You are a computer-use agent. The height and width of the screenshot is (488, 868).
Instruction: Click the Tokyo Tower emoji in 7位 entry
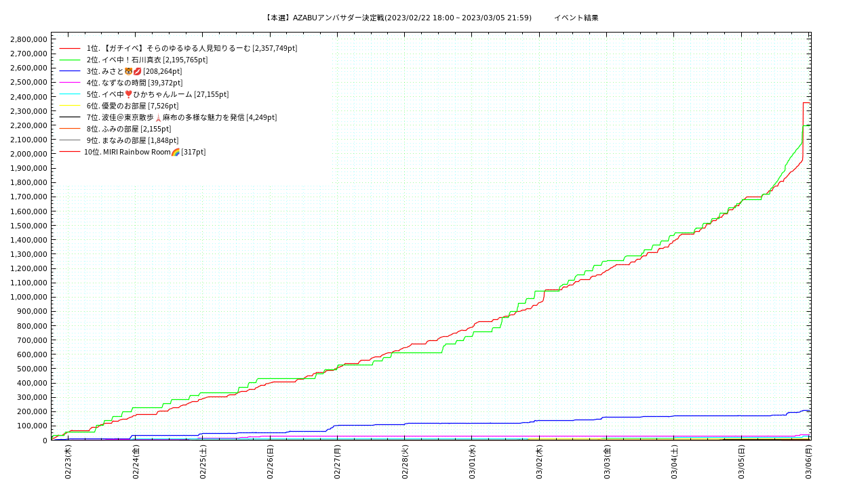click(x=158, y=117)
